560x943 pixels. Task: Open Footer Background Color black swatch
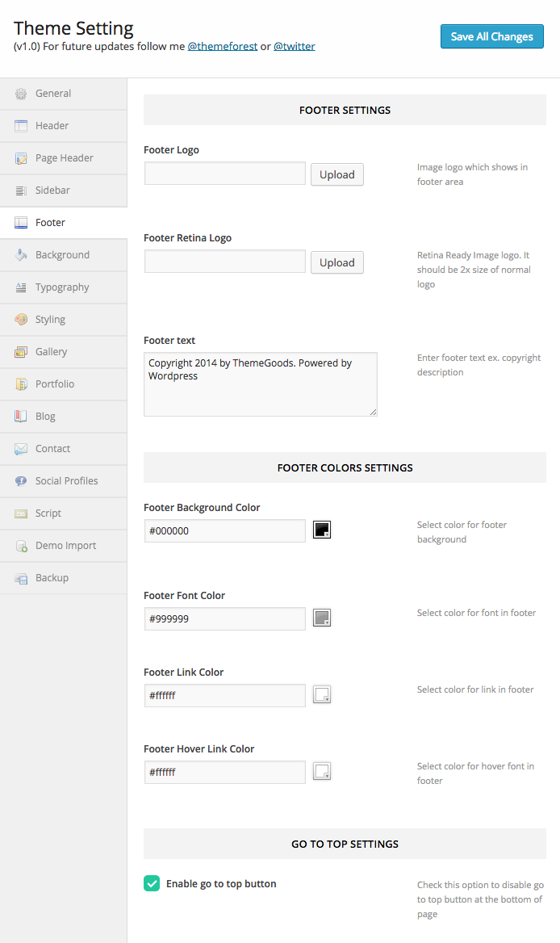322,530
